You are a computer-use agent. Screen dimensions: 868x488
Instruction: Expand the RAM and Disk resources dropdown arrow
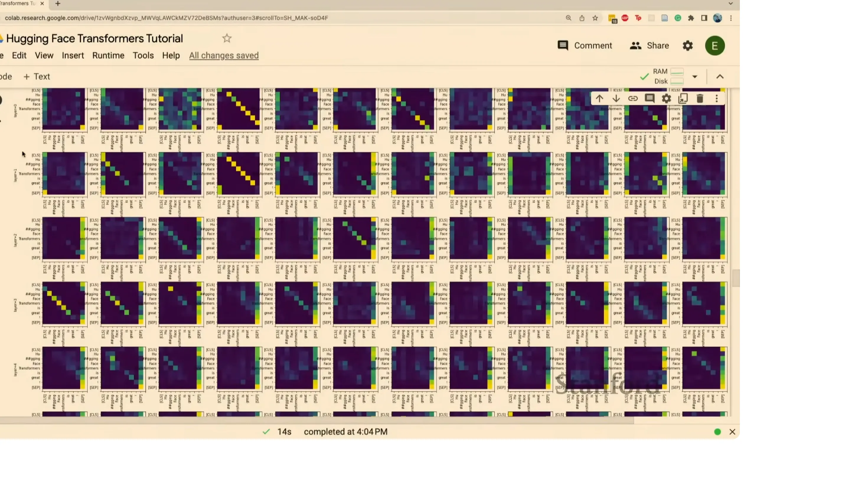tap(695, 76)
